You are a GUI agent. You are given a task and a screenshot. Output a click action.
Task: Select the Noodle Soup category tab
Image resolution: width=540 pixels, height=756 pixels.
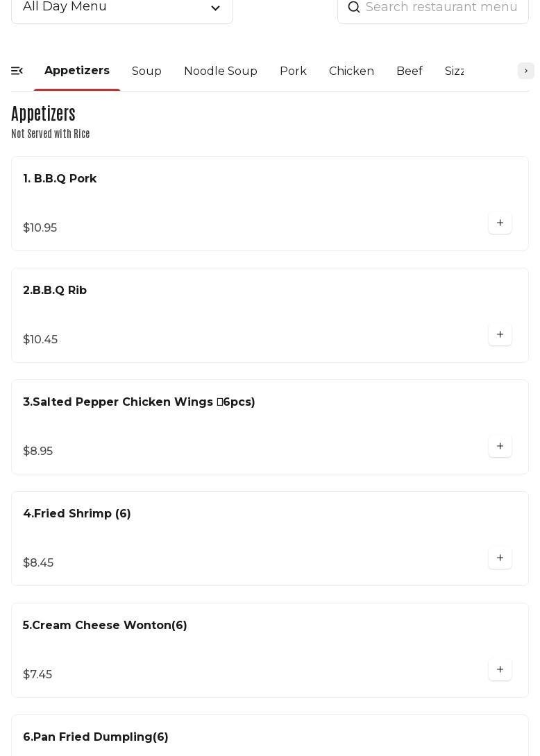point(221,71)
